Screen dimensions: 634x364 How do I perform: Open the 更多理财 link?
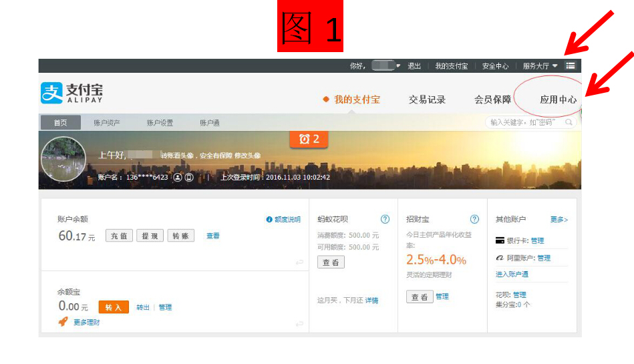coord(87,323)
